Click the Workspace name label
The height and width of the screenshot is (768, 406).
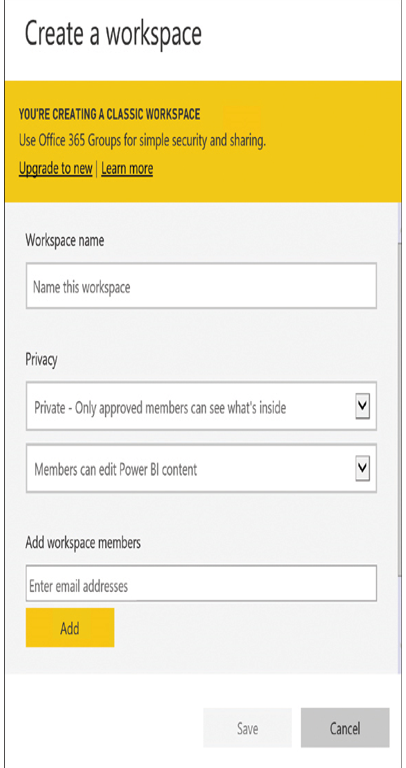pyautogui.click(x=65, y=240)
